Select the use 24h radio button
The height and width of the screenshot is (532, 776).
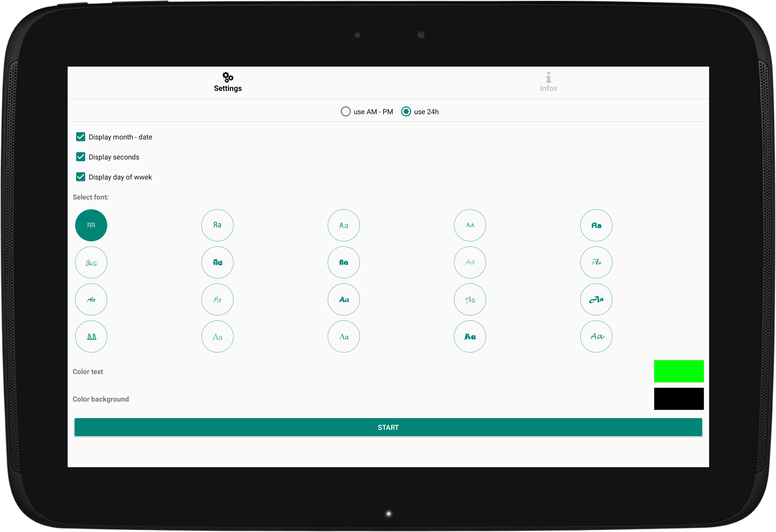[x=420, y=111]
